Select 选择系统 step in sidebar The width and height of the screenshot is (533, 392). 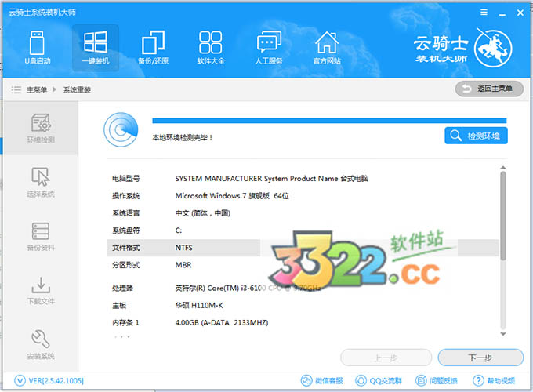click(x=41, y=182)
